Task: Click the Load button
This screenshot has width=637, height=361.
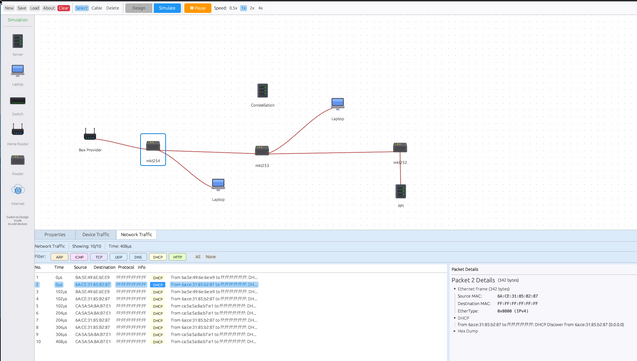Action: [x=35, y=8]
